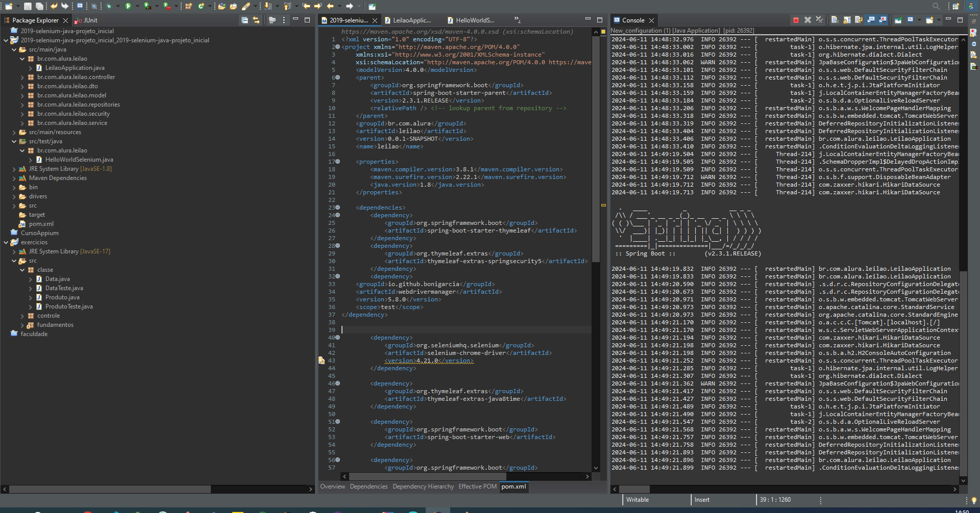980x513 pixels.
Task: Click the Pin Editor icon
Action: point(372,6)
